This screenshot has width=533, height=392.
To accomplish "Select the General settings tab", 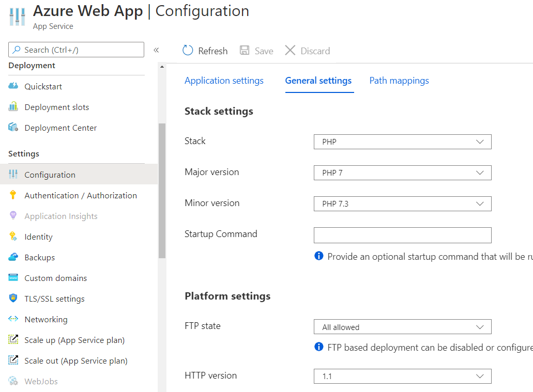I will 318,81.
